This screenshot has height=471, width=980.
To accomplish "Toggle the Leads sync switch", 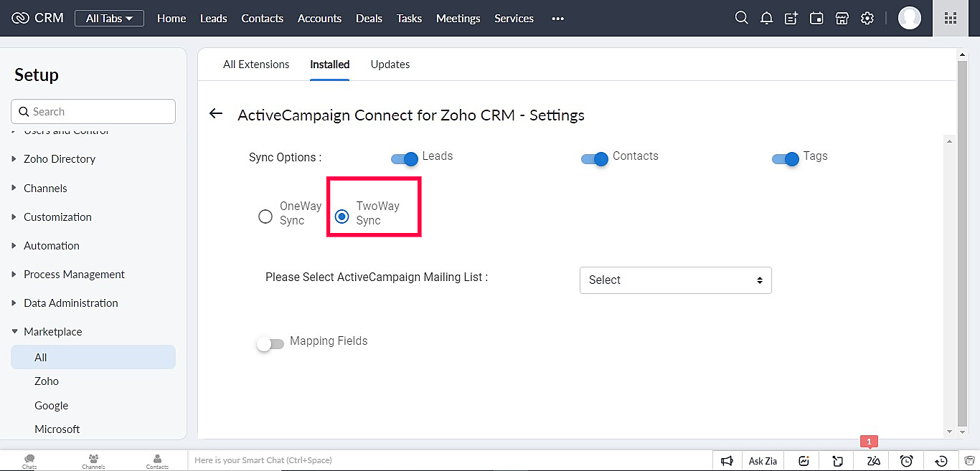I will pyautogui.click(x=405, y=159).
